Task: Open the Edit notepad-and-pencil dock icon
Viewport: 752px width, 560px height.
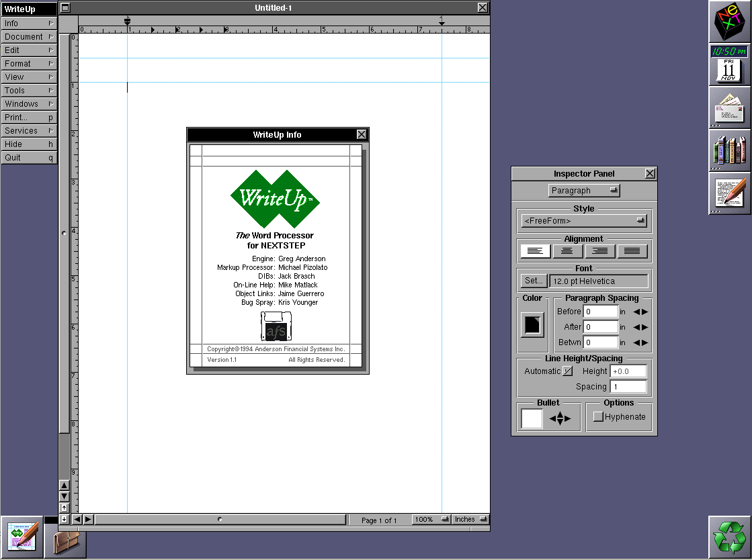Action: pos(729,193)
